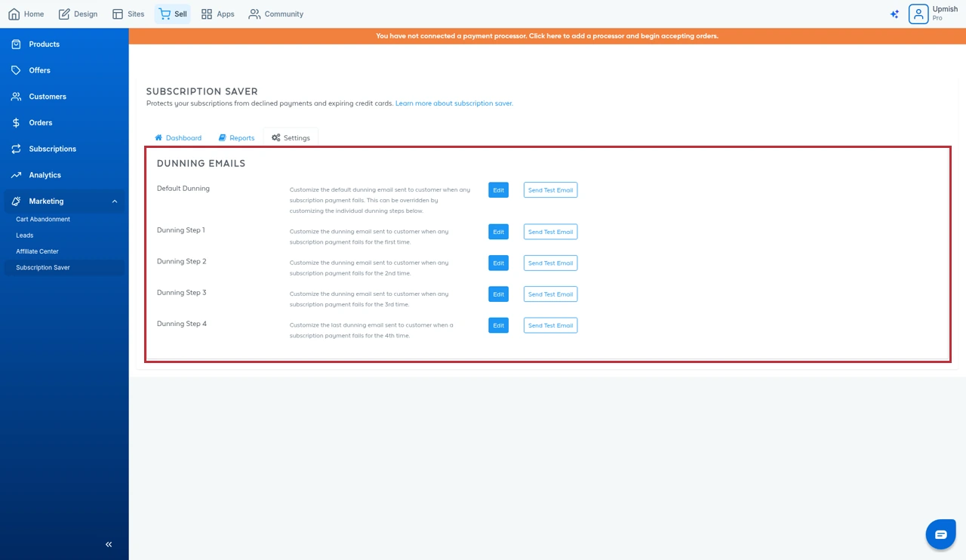Switch to the Dashboard tab
This screenshot has width=966, height=560.
pos(178,138)
